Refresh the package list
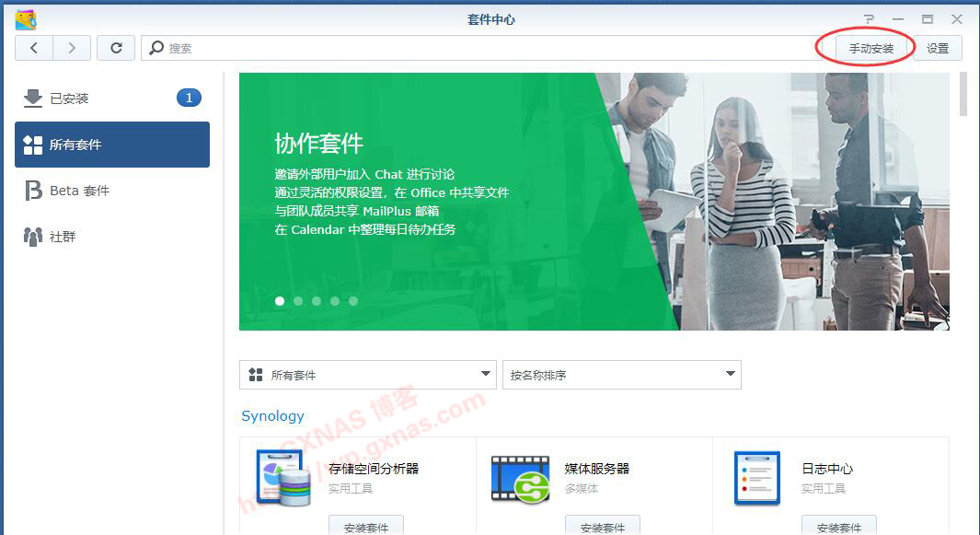 pos(116,48)
